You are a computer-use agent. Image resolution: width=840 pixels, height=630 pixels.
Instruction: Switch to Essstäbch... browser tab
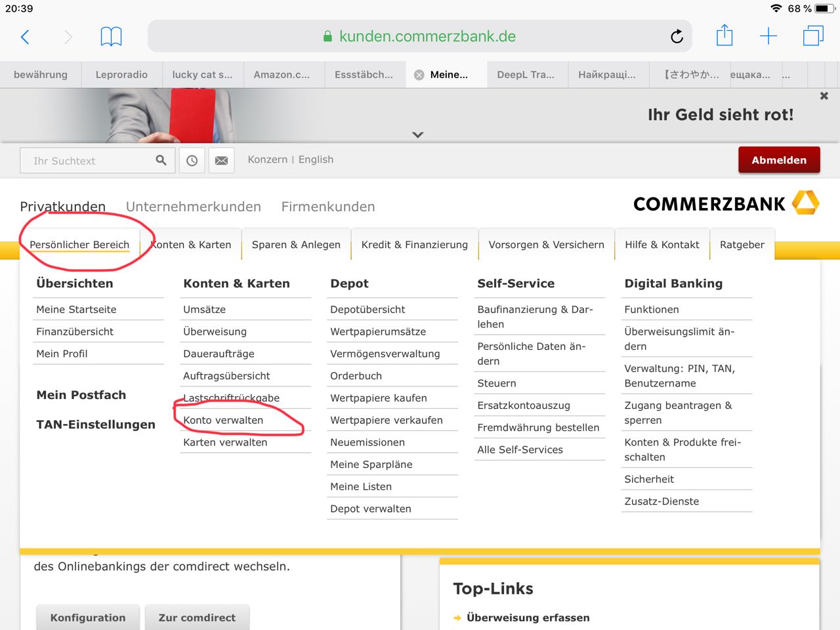(x=364, y=75)
